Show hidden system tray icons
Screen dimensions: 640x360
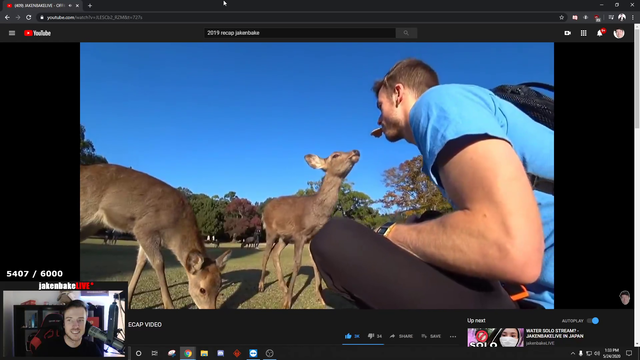point(573,353)
